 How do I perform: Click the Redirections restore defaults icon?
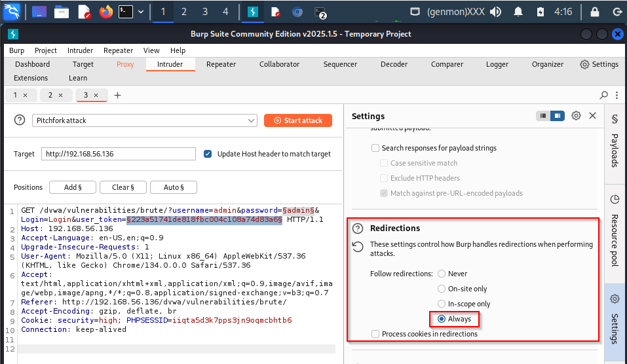358,247
